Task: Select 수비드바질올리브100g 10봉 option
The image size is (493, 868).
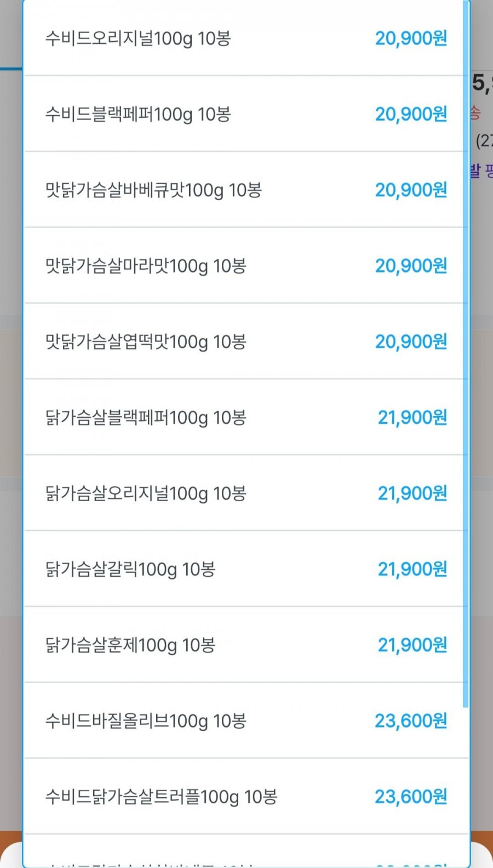Action: point(146,721)
